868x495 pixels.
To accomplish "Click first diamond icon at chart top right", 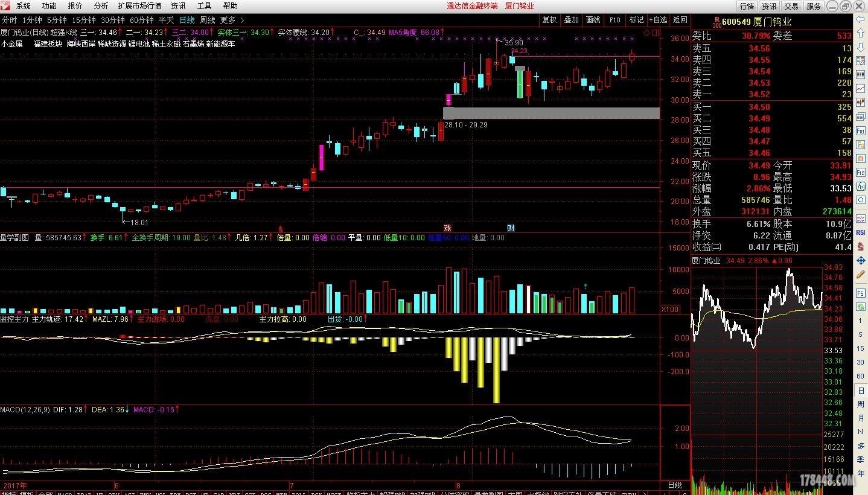I will click(647, 31).
